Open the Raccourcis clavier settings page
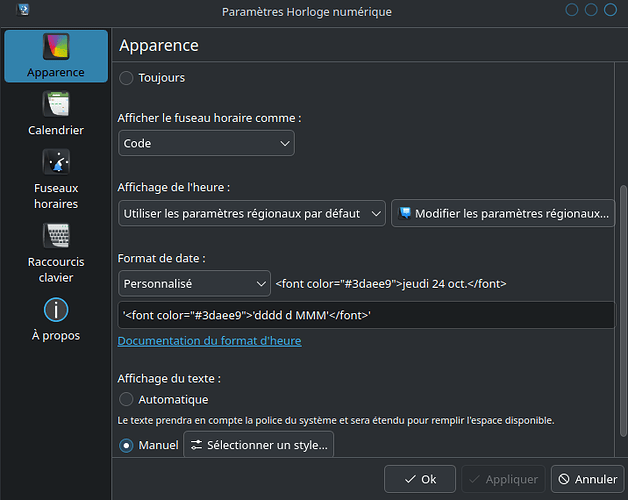This screenshot has height=500, width=628. 56,253
